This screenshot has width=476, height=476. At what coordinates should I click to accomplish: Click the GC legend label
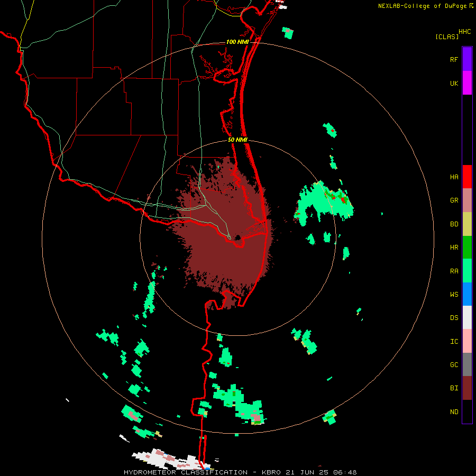[x=454, y=365]
